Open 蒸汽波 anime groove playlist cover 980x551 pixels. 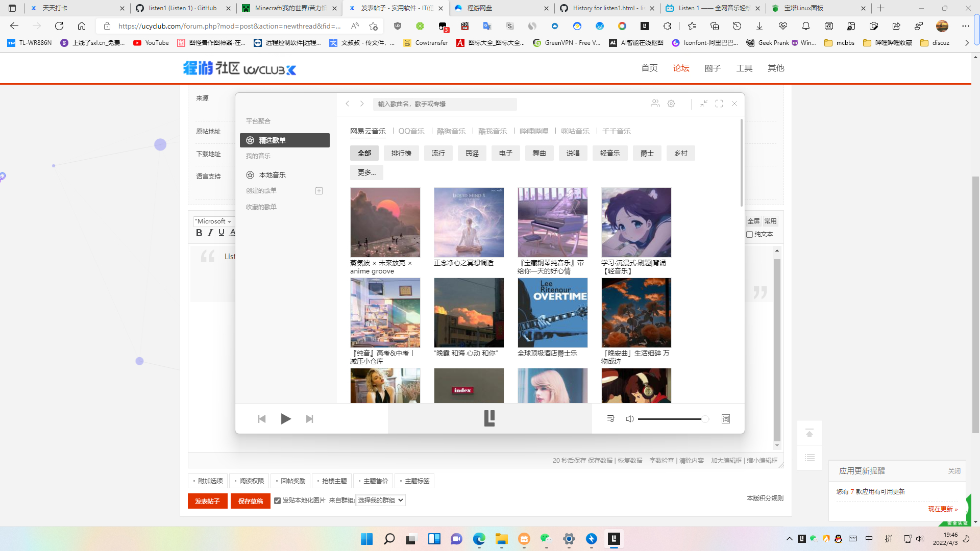click(385, 222)
